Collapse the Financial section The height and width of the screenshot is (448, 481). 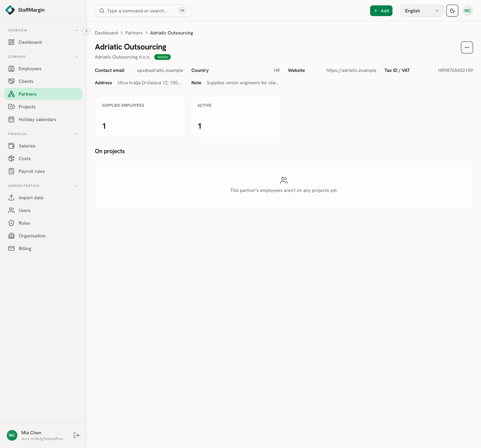[x=76, y=134]
